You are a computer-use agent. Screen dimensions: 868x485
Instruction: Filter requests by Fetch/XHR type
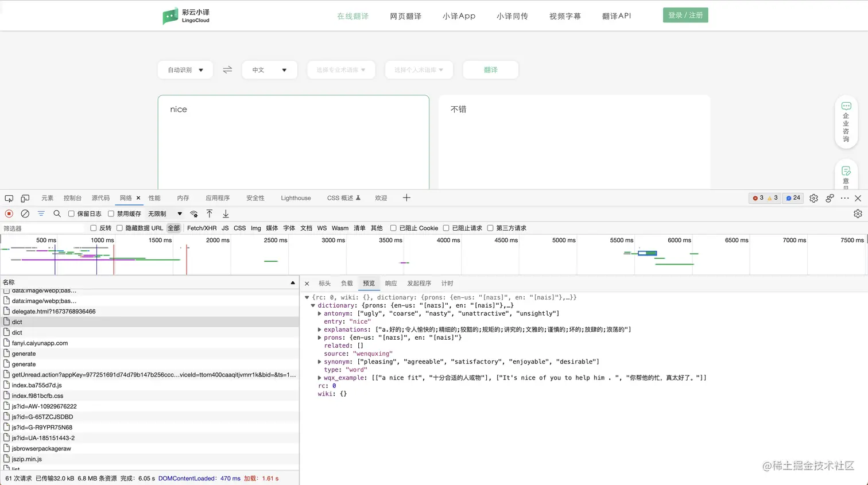[x=202, y=228]
